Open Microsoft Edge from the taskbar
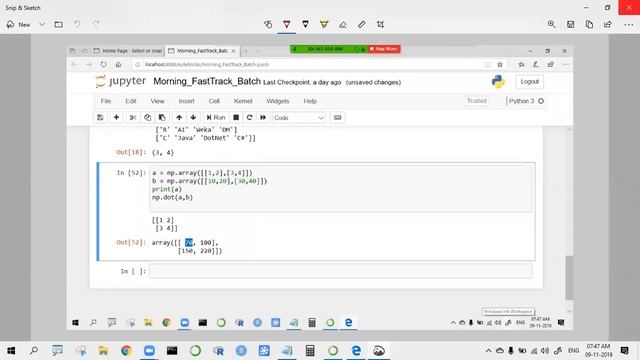Image resolution: width=640 pixels, height=360 pixels. point(356,351)
